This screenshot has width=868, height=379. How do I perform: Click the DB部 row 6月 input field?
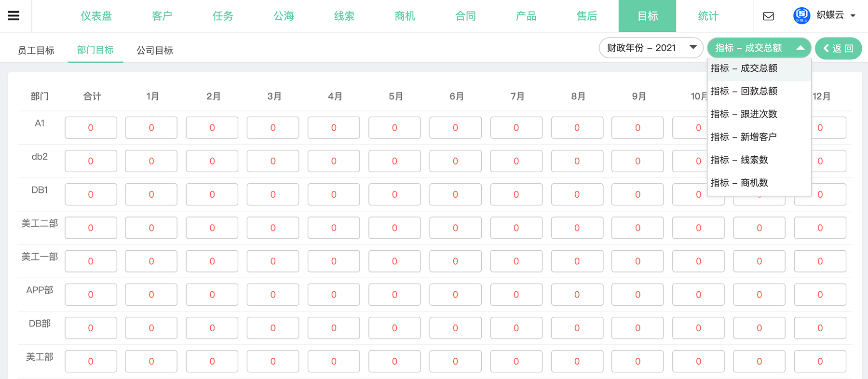click(455, 328)
